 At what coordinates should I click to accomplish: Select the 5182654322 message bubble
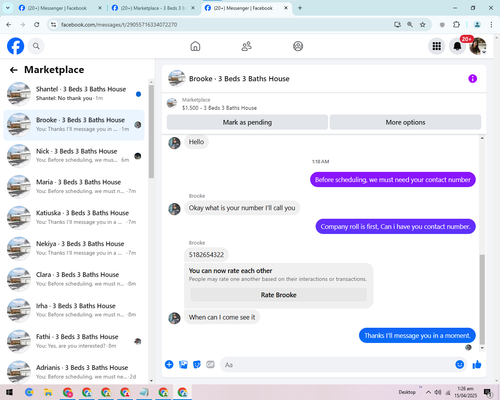206,255
